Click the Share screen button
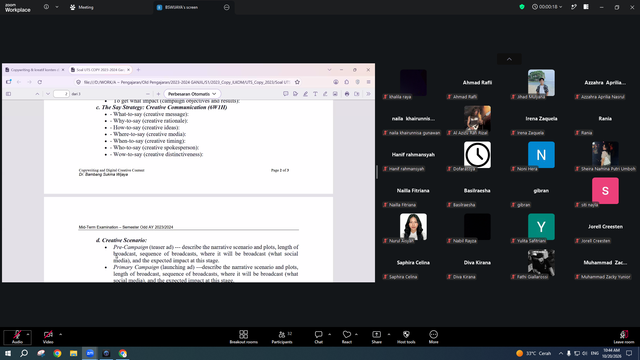Screen dimensions: 640x360 click(x=376, y=337)
